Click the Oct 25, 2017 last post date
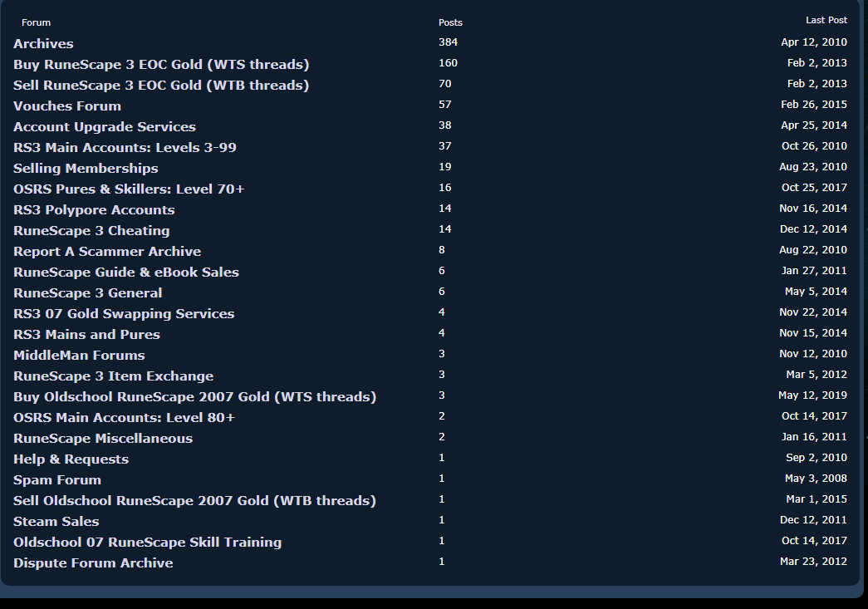Image resolution: width=868 pixels, height=609 pixels. coord(814,188)
